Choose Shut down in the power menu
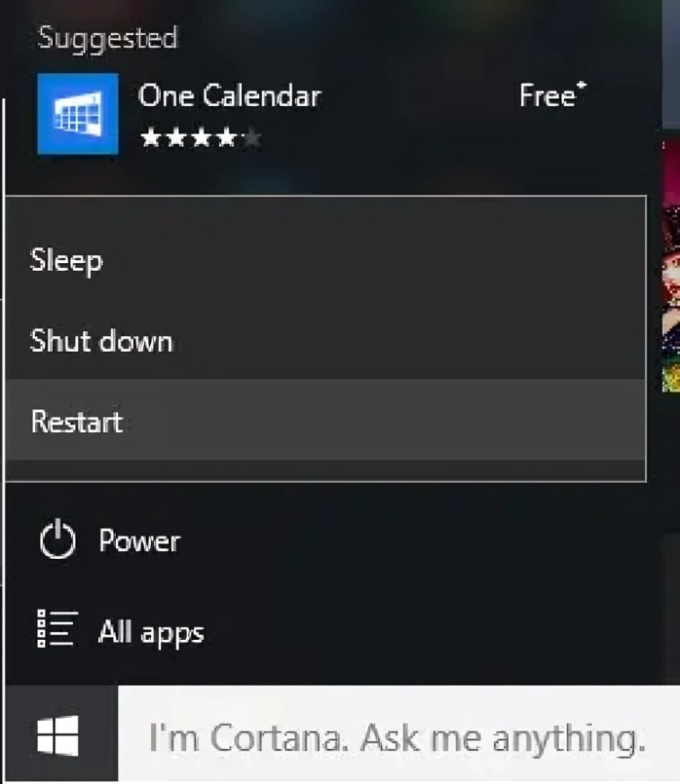 click(101, 341)
